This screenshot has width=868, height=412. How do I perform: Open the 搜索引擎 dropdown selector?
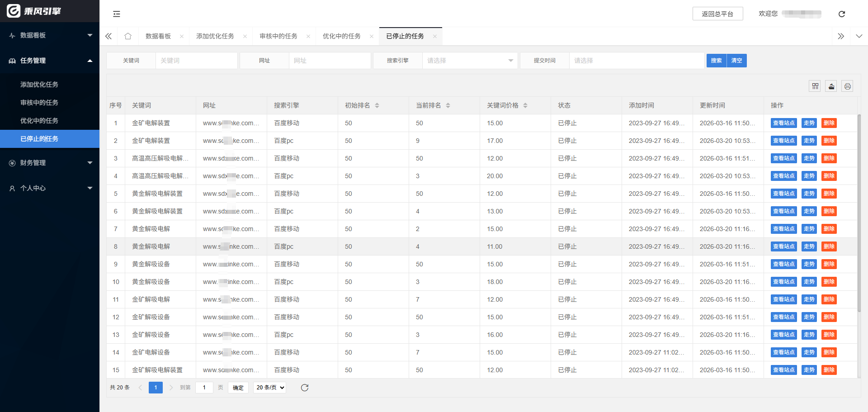click(x=469, y=61)
